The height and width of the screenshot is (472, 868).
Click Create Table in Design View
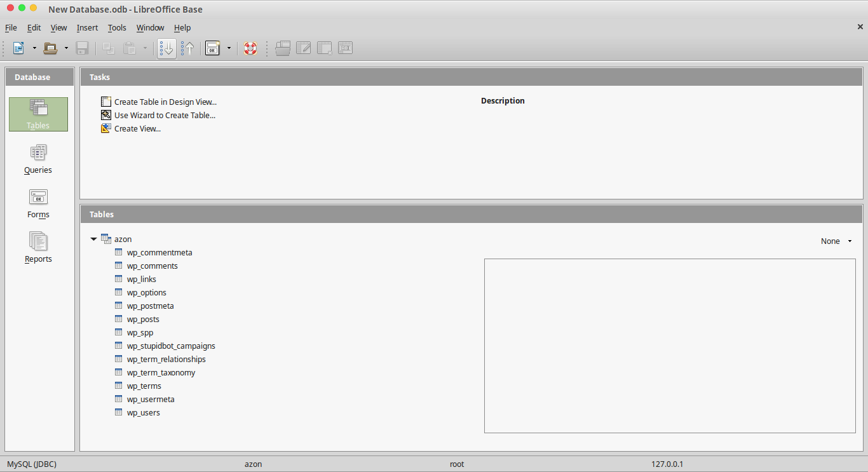click(x=165, y=102)
